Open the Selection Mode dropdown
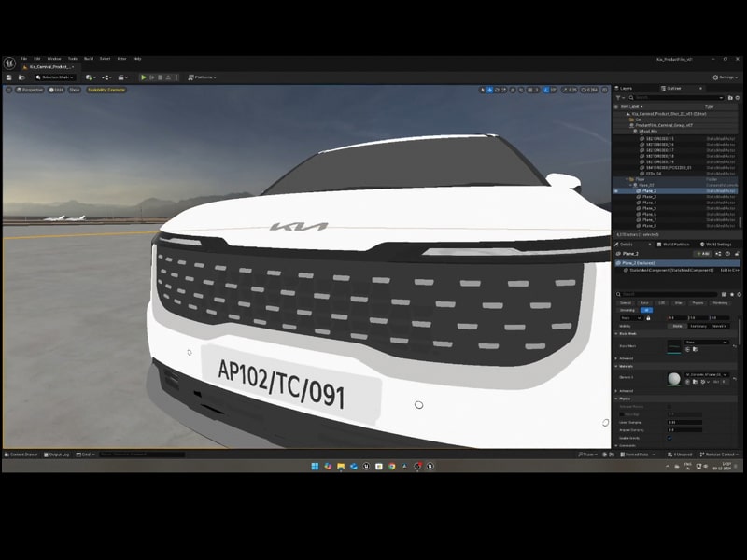747x560 pixels. pyautogui.click(x=57, y=77)
